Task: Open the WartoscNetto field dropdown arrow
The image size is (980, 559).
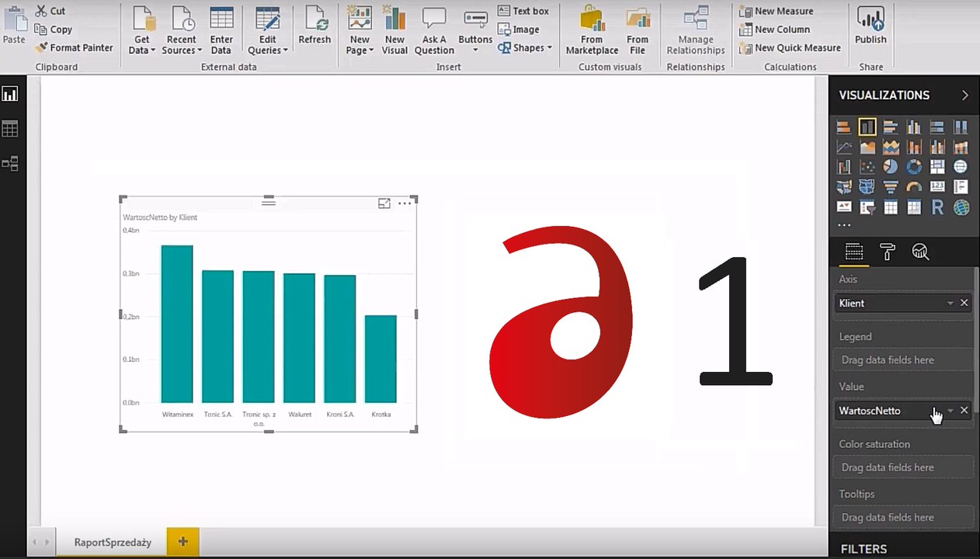Action: 950,411
